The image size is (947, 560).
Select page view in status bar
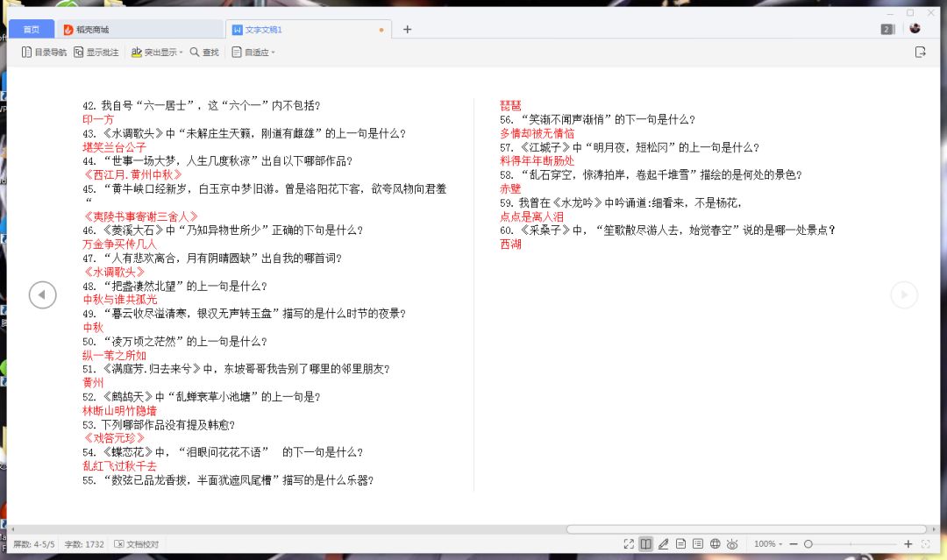[680, 544]
